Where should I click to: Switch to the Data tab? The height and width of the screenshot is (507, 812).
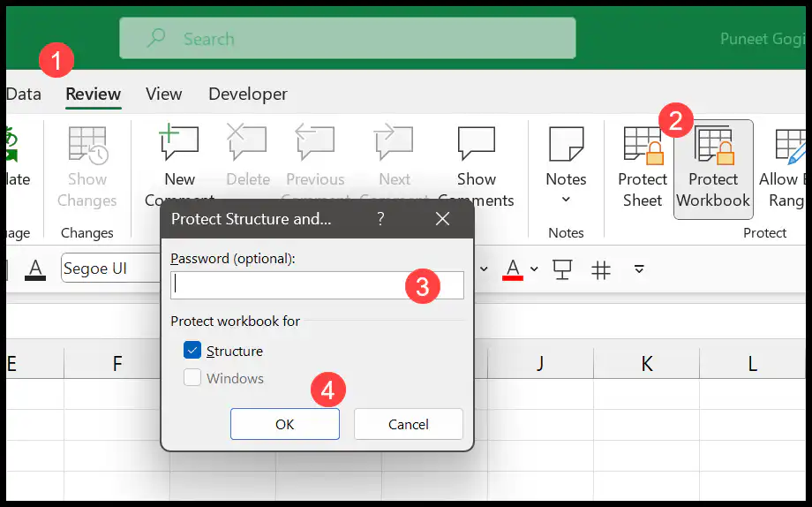[23, 94]
